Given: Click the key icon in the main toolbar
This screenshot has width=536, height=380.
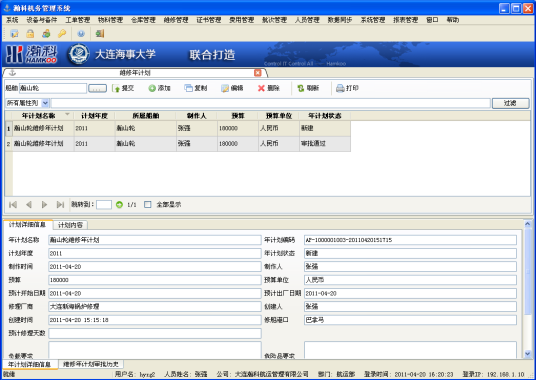Looking at the screenshot, I should [62, 33].
